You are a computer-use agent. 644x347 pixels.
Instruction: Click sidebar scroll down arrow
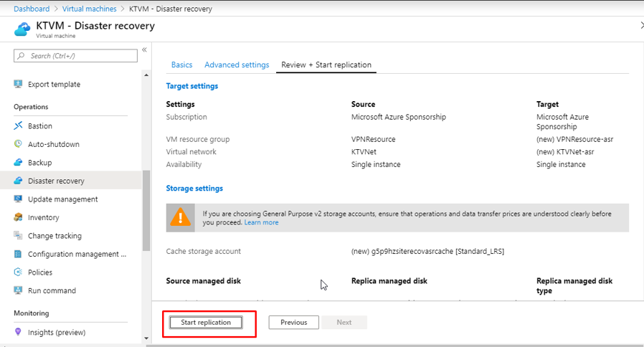point(146,338)
